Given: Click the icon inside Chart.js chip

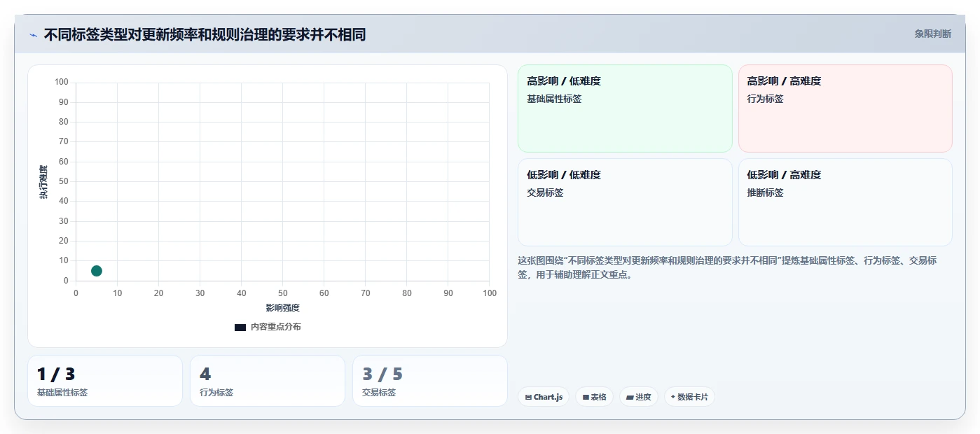Looking at the screenshot, I should click(528, 398).
